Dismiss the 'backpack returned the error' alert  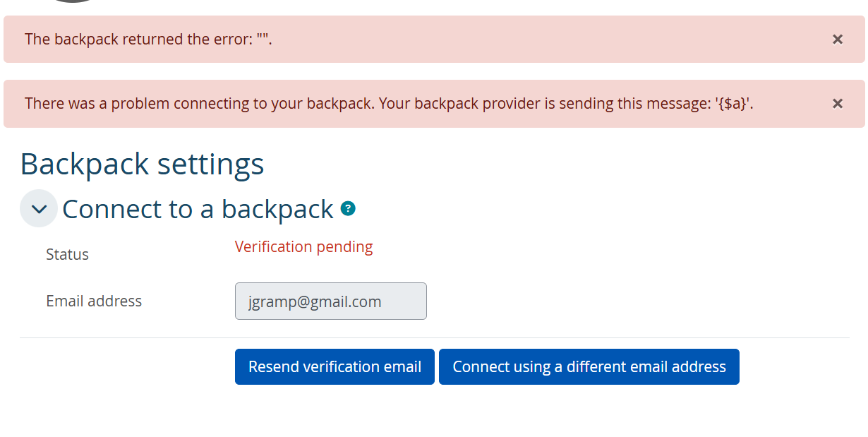[x=838, y=40]
